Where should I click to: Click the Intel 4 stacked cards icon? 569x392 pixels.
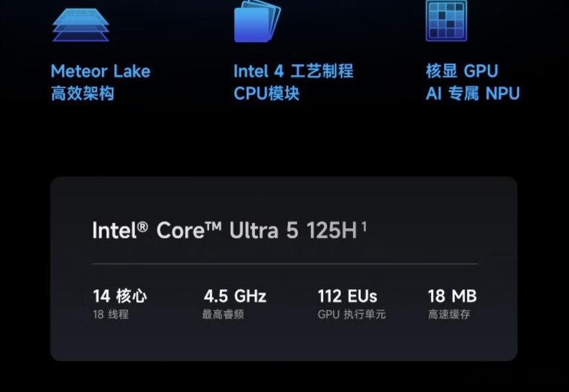click(x=257, y=22)
